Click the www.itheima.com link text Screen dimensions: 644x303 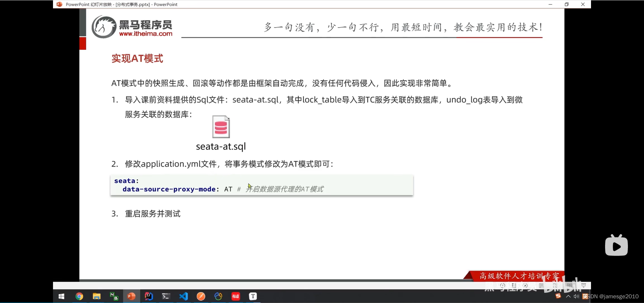point(146,34)
